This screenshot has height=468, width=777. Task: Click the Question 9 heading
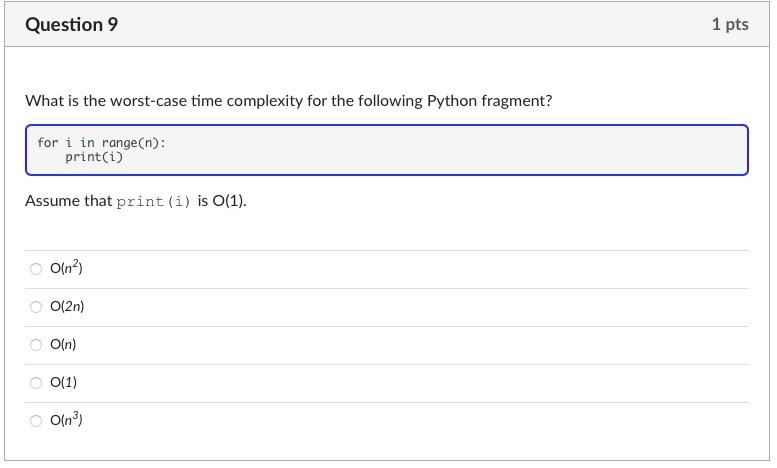coord(71,25)
